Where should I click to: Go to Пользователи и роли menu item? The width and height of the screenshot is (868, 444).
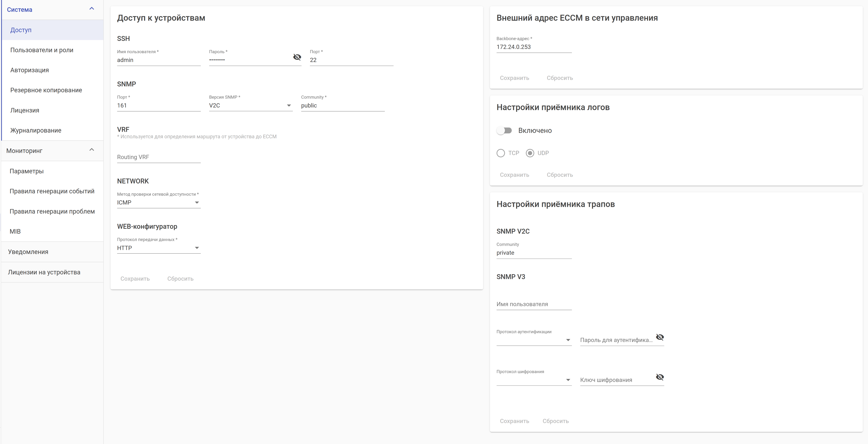[42, 50]
